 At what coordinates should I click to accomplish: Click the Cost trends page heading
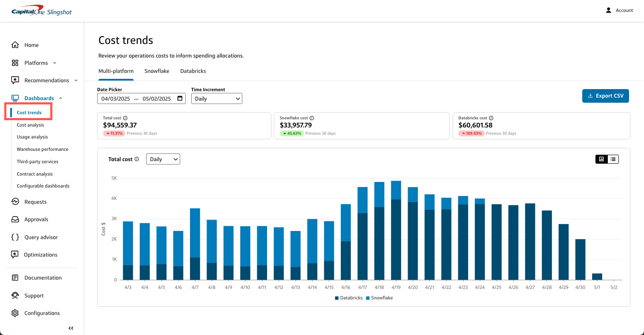click(x=126, y=40)
